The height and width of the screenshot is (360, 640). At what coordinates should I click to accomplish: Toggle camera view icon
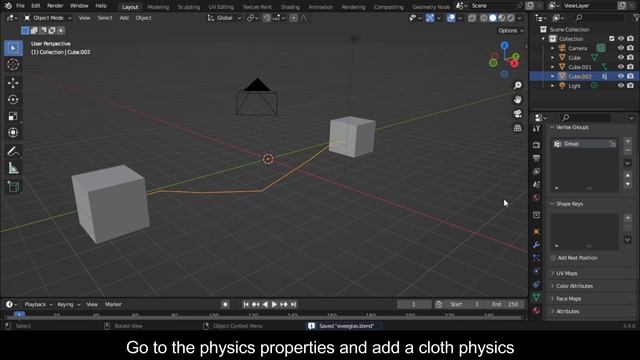click(518, 114)
